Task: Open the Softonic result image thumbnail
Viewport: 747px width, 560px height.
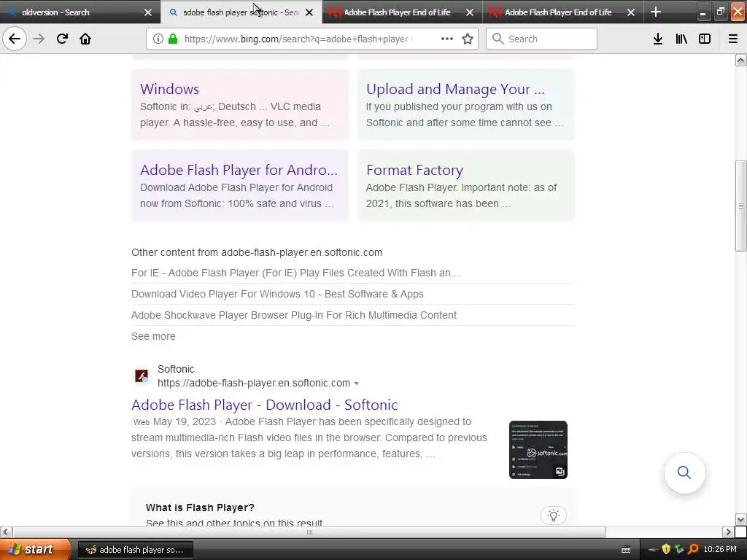Action: point(538,449)
